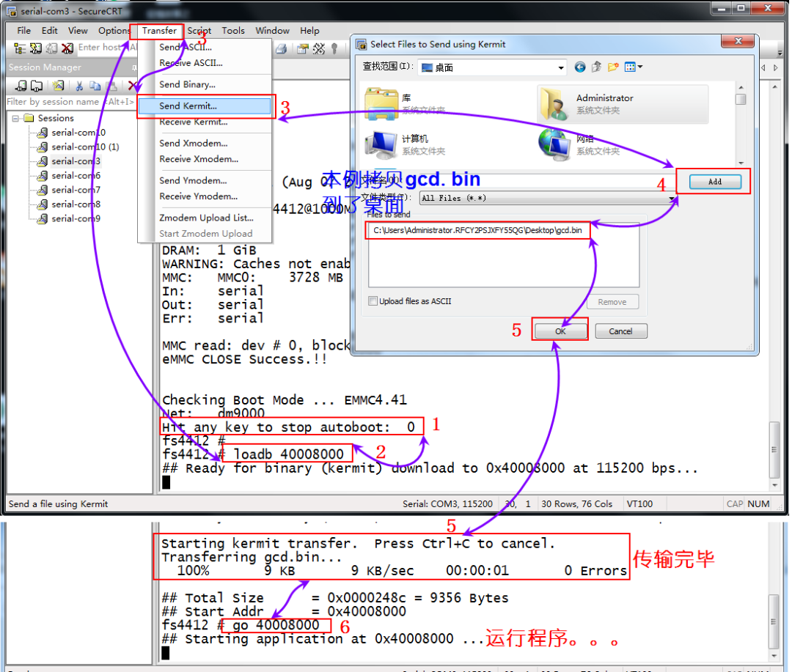
Task: Click the OK button
Action: pos(561,331)
